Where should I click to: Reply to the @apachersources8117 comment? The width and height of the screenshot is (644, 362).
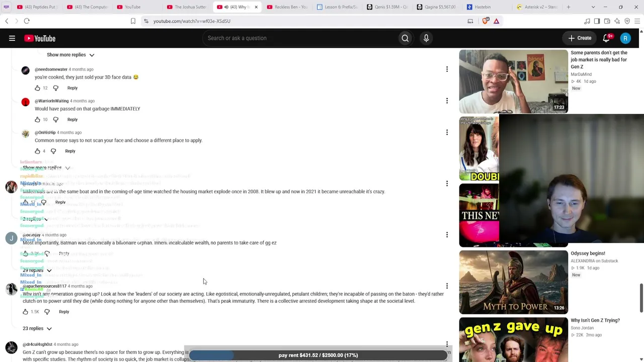64,312
